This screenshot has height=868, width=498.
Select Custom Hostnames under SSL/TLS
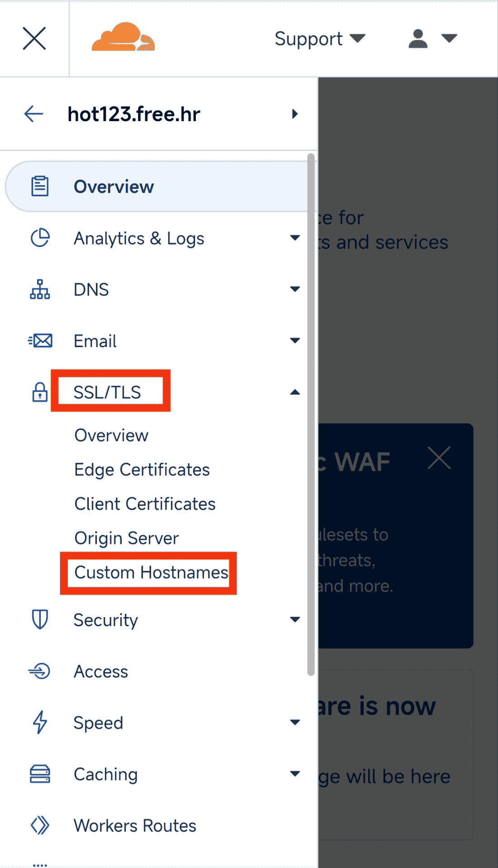coord(151,572)
